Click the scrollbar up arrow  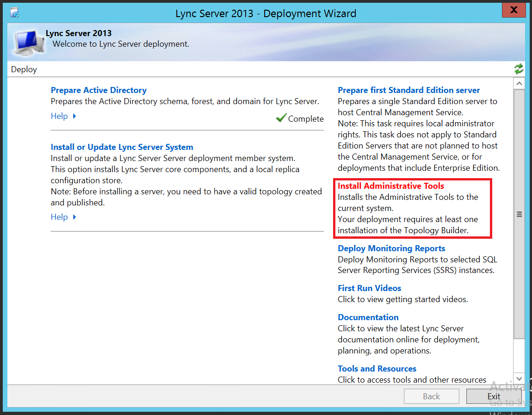(519, 83)
